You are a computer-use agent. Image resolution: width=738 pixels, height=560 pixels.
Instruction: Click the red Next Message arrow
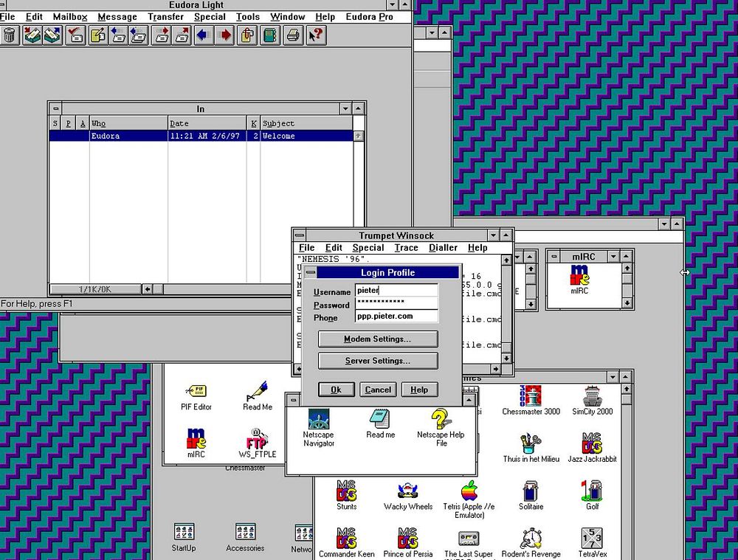coord(225,35)
